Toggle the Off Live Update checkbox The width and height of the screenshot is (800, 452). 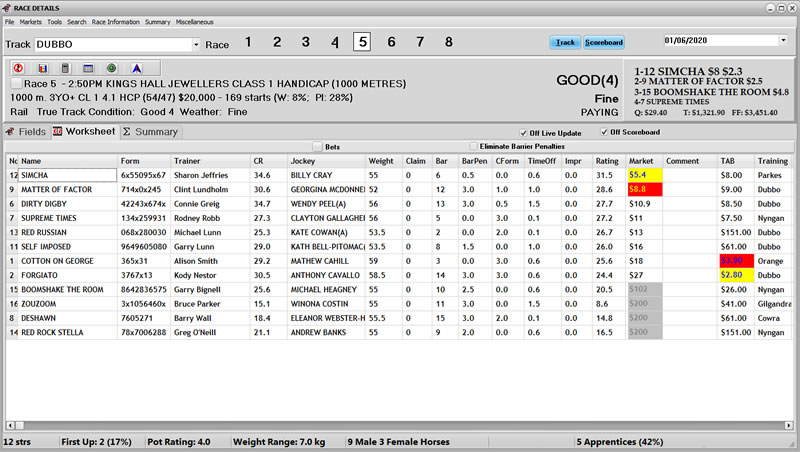(524, 132)
